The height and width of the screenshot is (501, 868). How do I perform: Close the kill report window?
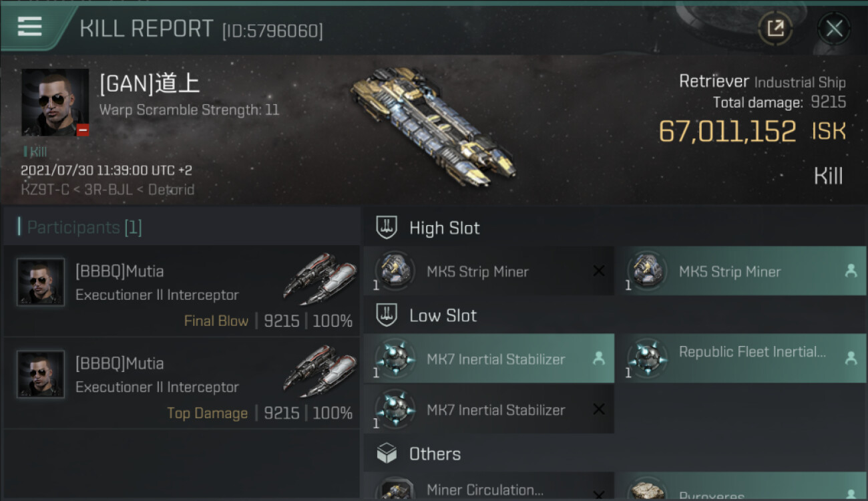click(x=833, y=29)
